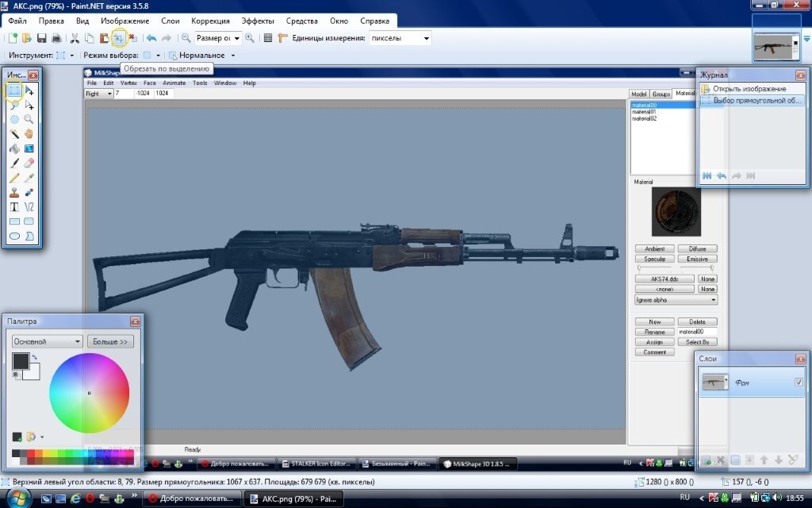Viewport: 812px width, 508px height.
Task: Select the Pan hand tool
Action: (x=29, y=133)
